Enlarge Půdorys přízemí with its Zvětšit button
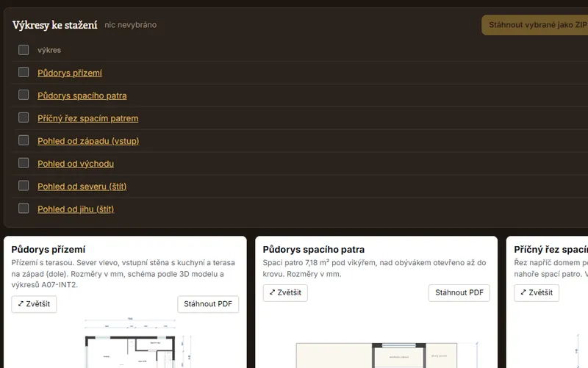 coord(34,304)
